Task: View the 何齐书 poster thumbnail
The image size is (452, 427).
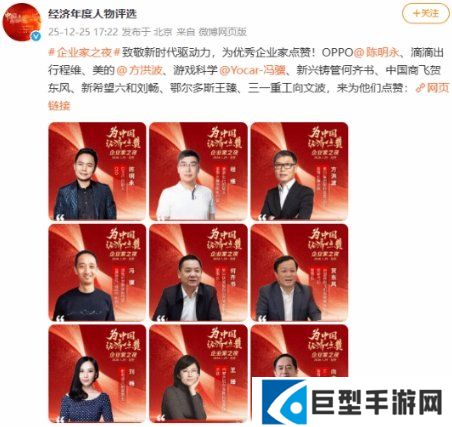Action: coord(198,273)
